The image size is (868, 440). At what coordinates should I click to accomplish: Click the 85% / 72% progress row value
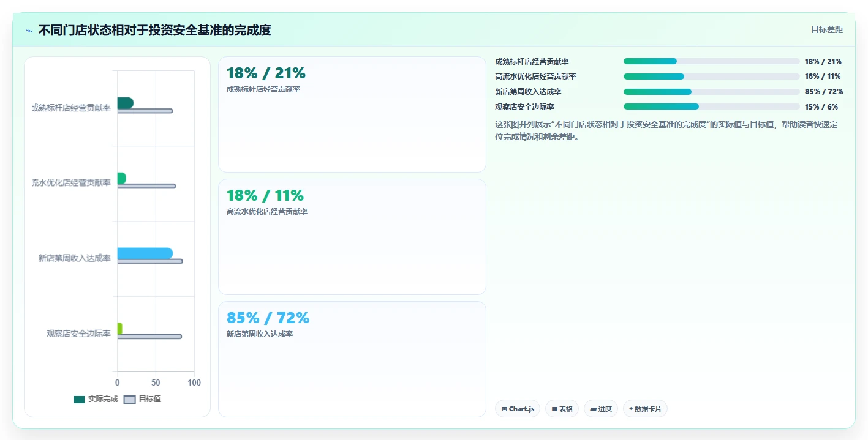coord(824,92)
